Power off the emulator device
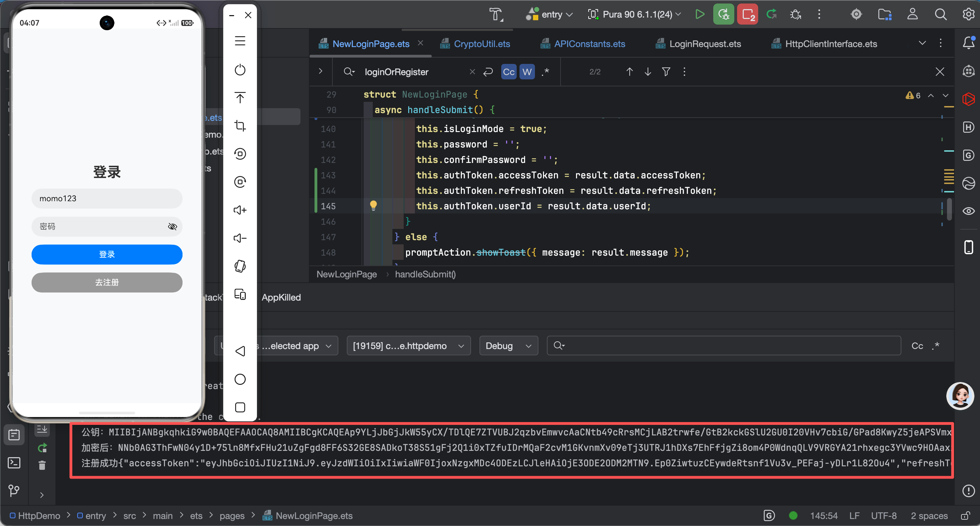The width and height of the screenshot is (980, 526). tap(240, 70)
